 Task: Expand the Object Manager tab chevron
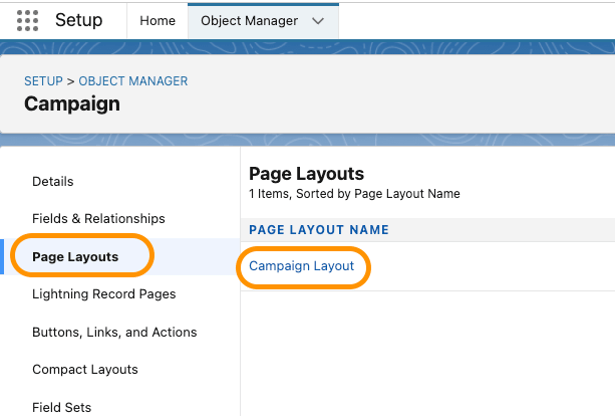pyautogui.click(x=318, y=21)
